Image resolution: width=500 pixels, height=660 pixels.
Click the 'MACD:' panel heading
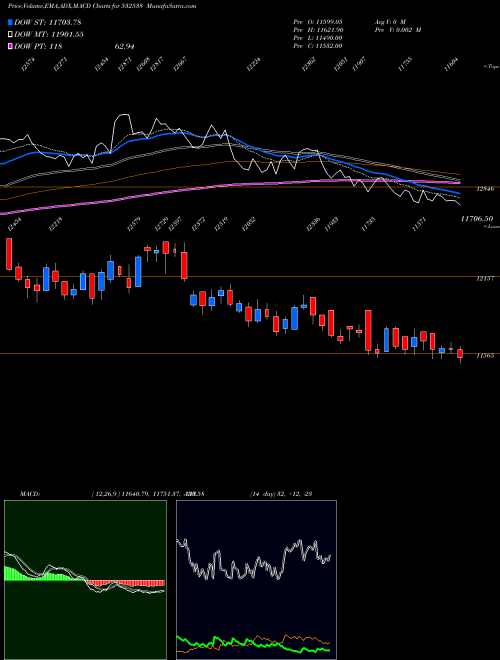pyautogui.click(x=30, y=494)
